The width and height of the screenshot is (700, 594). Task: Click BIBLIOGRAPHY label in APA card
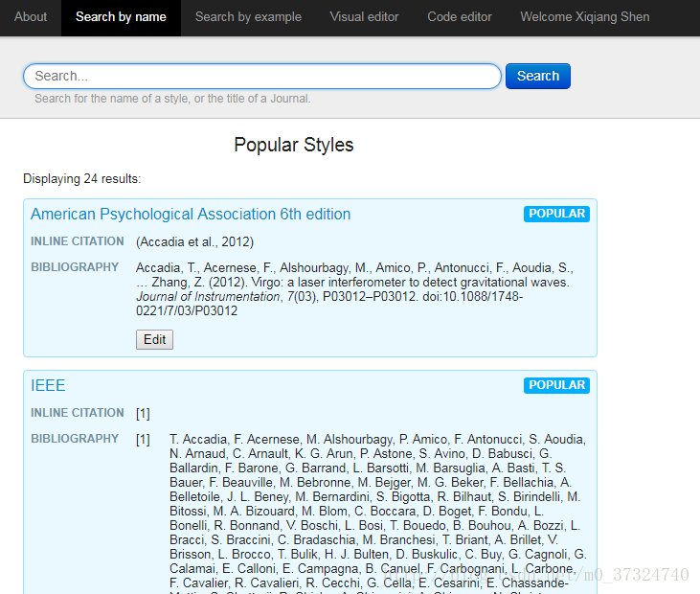pyautogui.click(x=75, y=267)
